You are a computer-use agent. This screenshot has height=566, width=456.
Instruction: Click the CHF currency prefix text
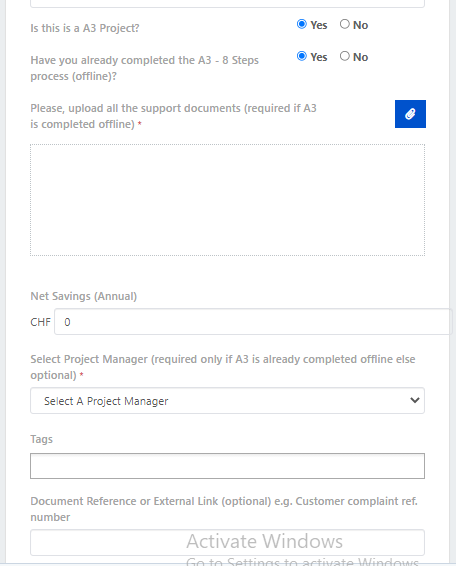coord(40,322)
